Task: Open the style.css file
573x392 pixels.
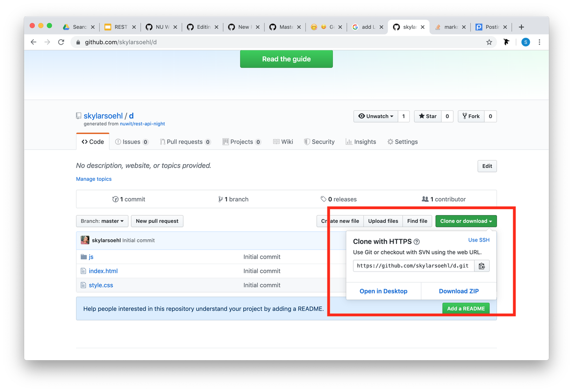Action: click(x=101, y=285)
